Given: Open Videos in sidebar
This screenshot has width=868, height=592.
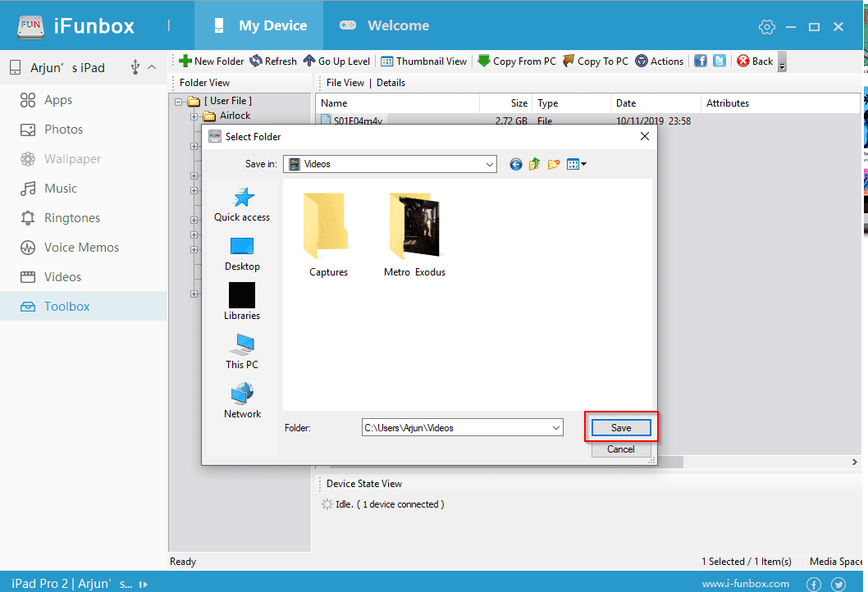Looking at the screenshot, I should tap(83, 276).
